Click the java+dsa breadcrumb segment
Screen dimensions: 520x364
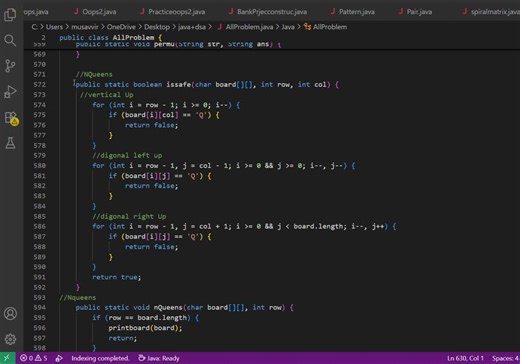pyautogui.click(x=192, y=27)
